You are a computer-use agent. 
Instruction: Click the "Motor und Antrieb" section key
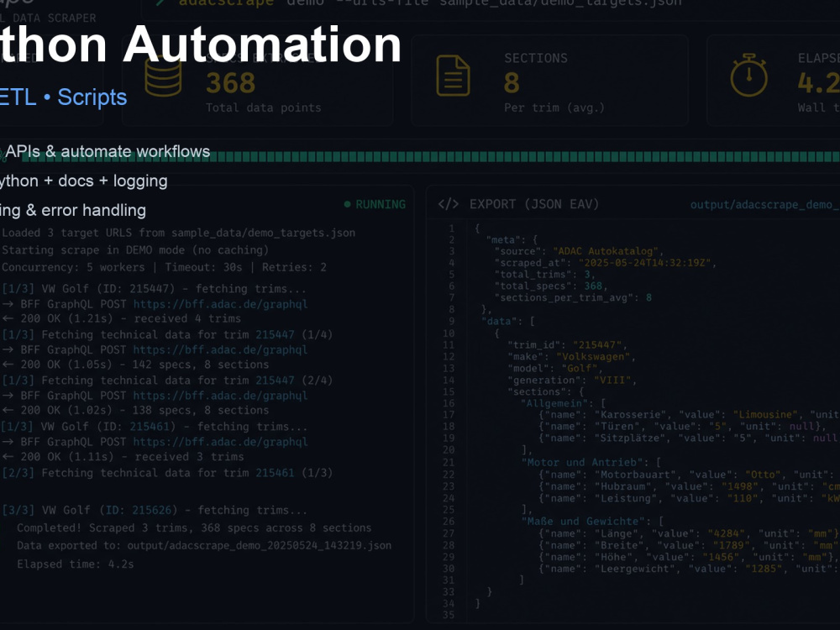pyautogui.click(x=582, y=462)
